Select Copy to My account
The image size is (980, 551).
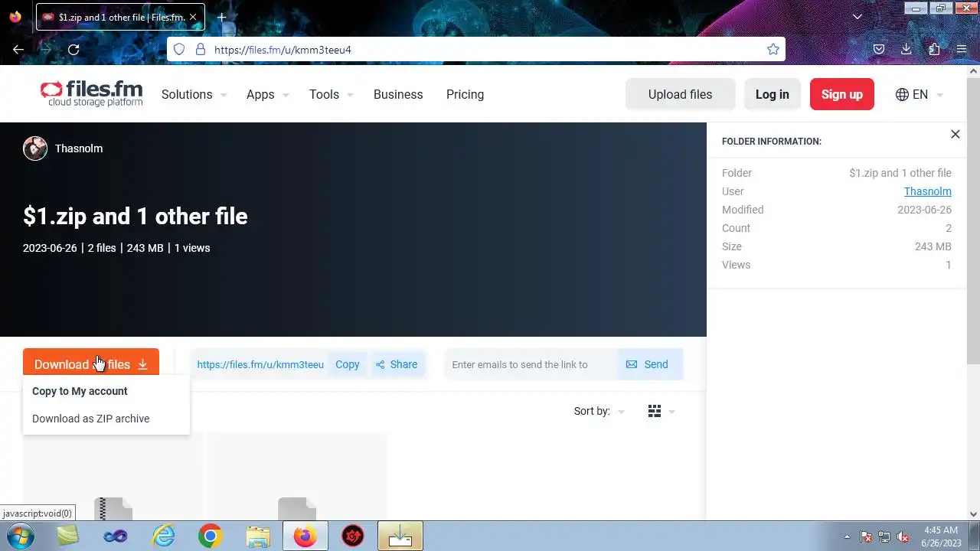(80, 391)
